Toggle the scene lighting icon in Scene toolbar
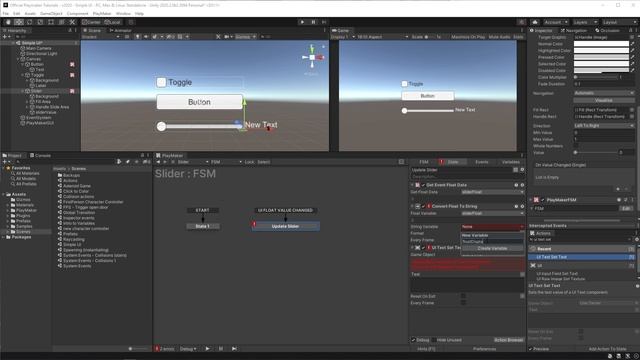Image resolution: width=640 pixels, height=360 pixels. [138, 37]
